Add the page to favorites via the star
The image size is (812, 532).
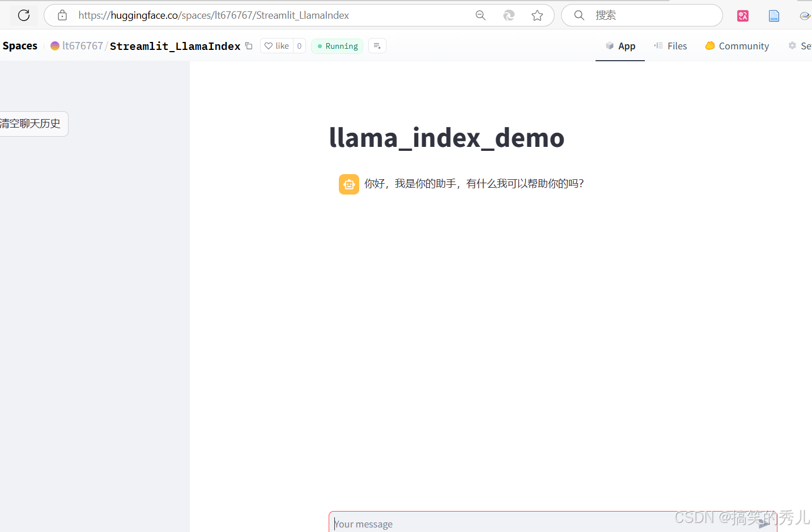[537, 15]
